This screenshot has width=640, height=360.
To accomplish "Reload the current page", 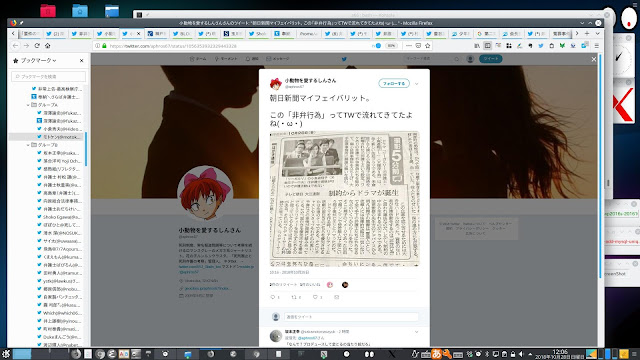I will (37, 46).
